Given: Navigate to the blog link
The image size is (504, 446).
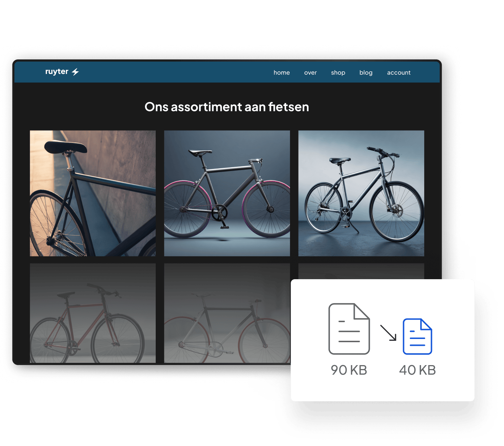Looking at the screenshot, I should (x=366, y=73).
